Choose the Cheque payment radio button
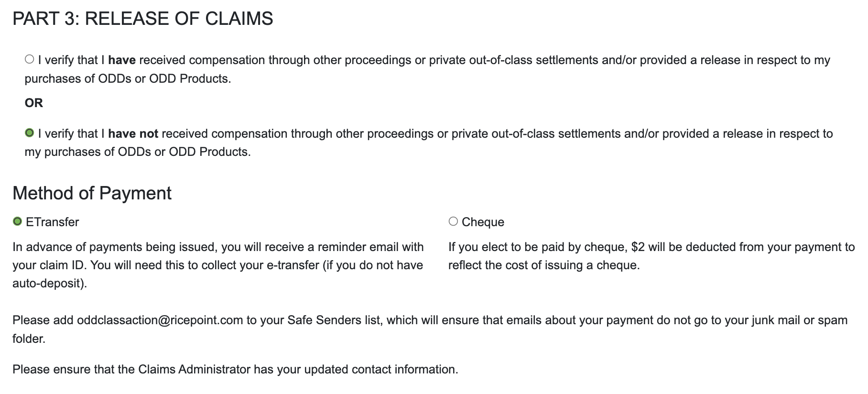 point(453,221)
